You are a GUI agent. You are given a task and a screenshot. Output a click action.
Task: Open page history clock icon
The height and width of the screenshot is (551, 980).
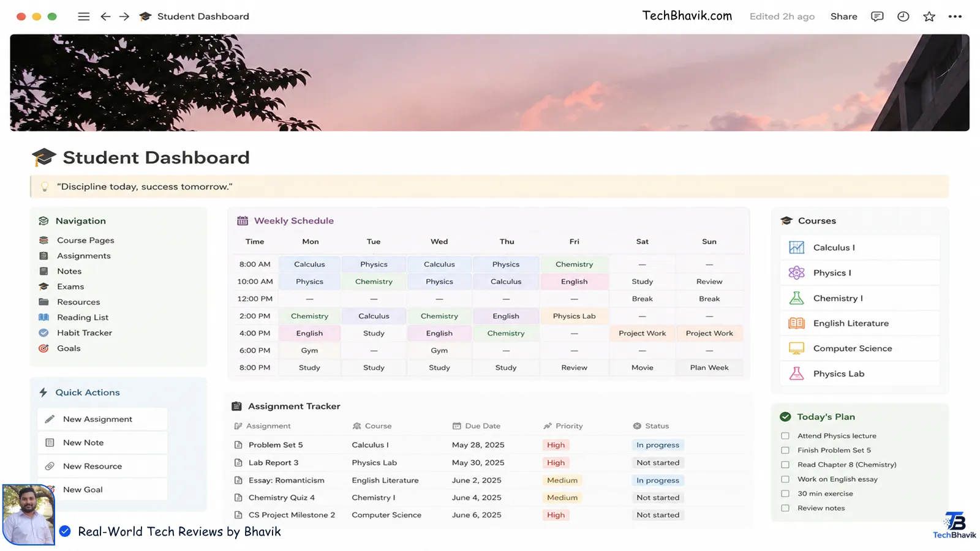point(903,17)
